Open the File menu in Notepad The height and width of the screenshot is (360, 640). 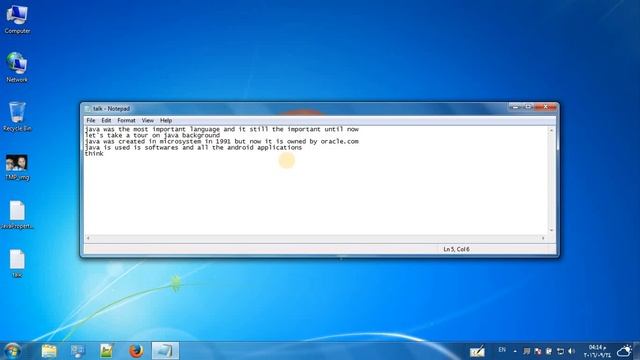tap(91, 120)
